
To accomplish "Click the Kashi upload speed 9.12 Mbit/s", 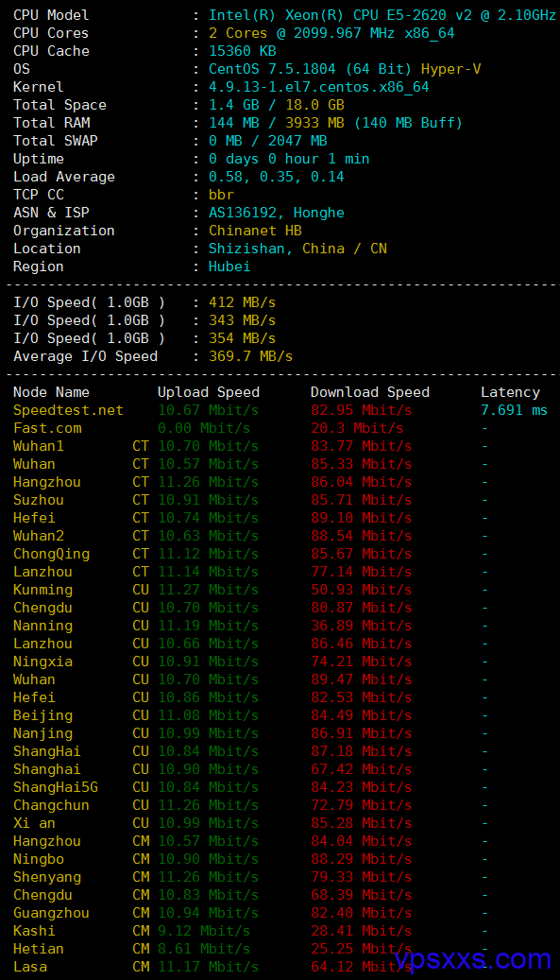I will coord(204,931).
